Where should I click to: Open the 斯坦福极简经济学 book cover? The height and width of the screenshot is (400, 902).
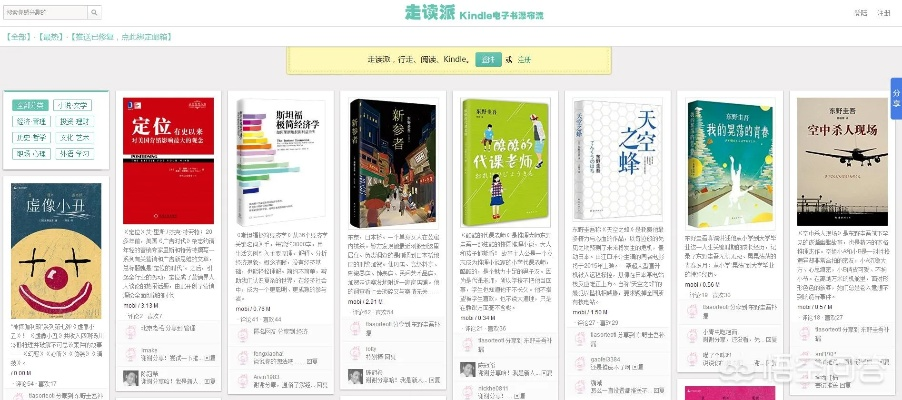(x=281, y=162)
